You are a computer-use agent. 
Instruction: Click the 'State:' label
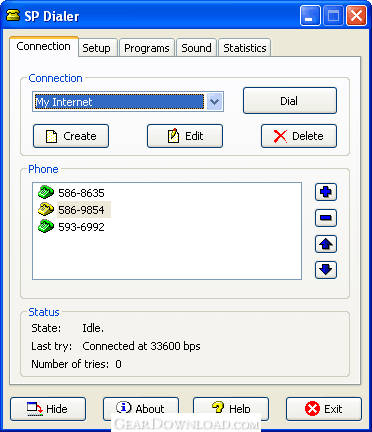46,328
